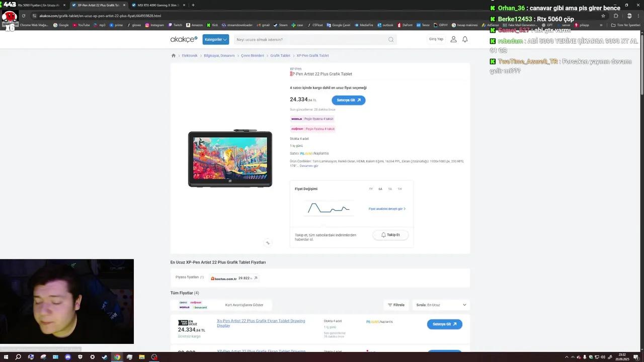Click the price change graph line
This screenshot has width=644, height=362.
tap(329, 208)
